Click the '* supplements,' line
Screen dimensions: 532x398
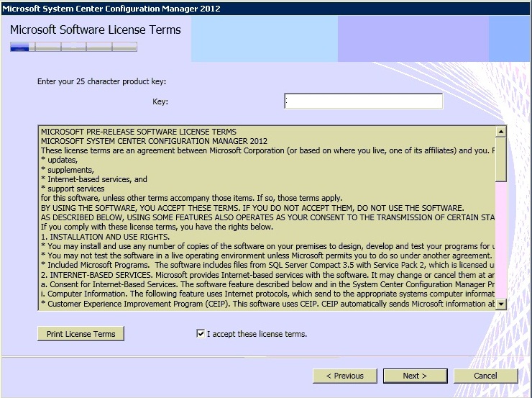[x=68, y=170]
